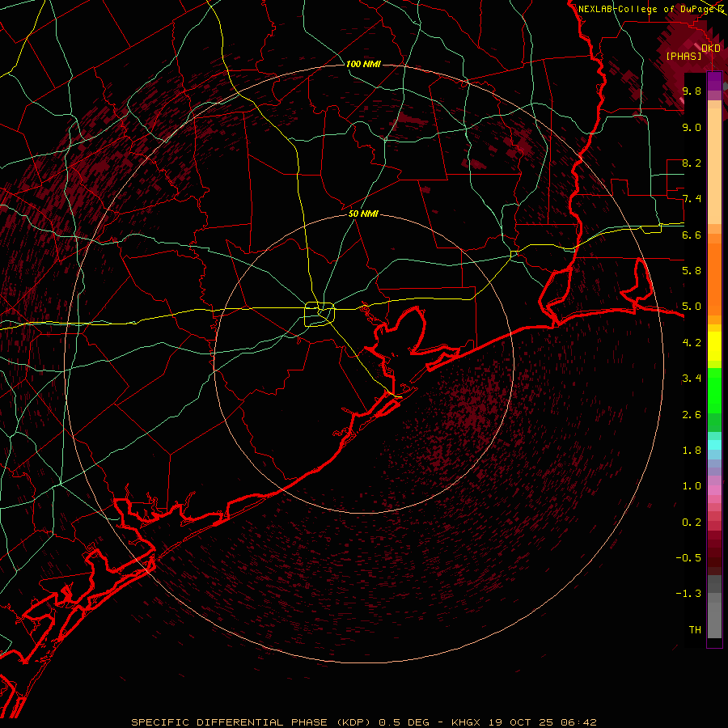Click the 0.2 scale value
This screenshot has width=728, height=728.
(x=692, y=523)
